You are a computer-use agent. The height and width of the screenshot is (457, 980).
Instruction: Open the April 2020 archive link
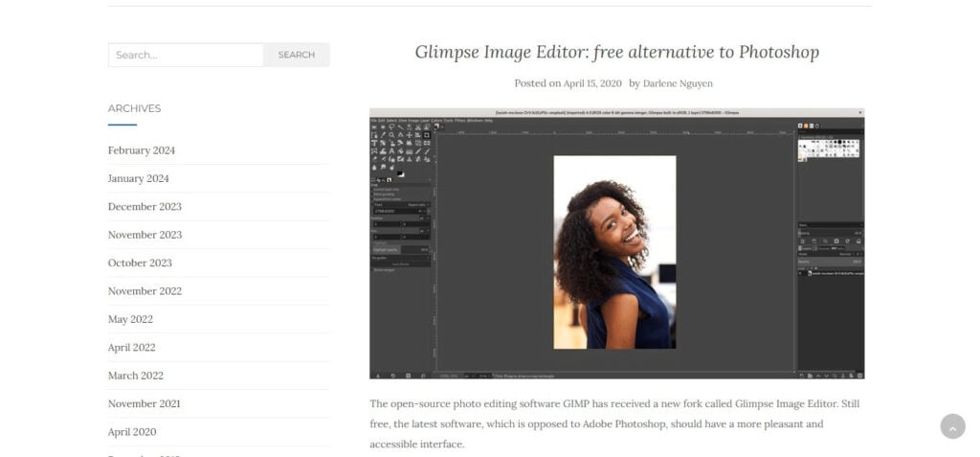(132, 432)
